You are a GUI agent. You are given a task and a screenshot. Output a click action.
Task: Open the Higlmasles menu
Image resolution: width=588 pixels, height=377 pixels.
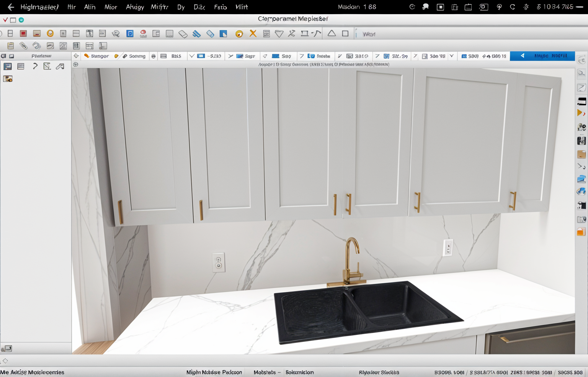[39, 7]
